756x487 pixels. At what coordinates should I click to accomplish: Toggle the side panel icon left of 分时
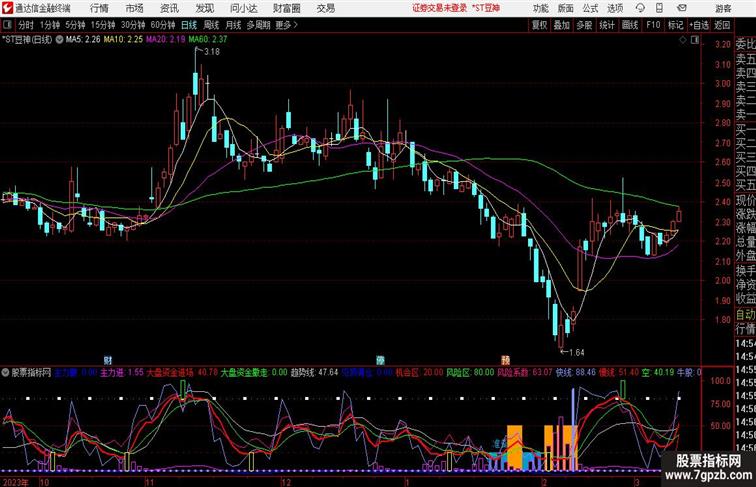[7, 25]
